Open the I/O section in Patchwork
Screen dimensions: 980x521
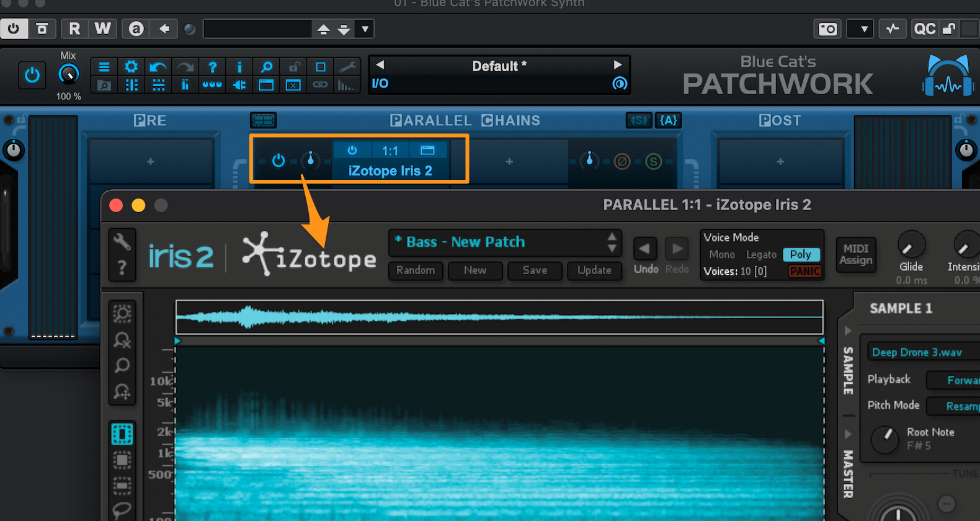(380, 84)
